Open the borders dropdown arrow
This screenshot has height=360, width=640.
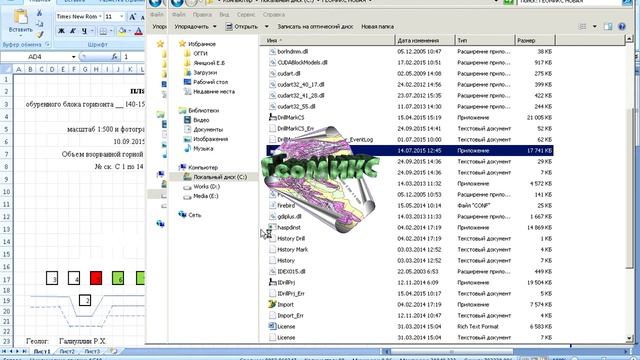click(111, 31)
